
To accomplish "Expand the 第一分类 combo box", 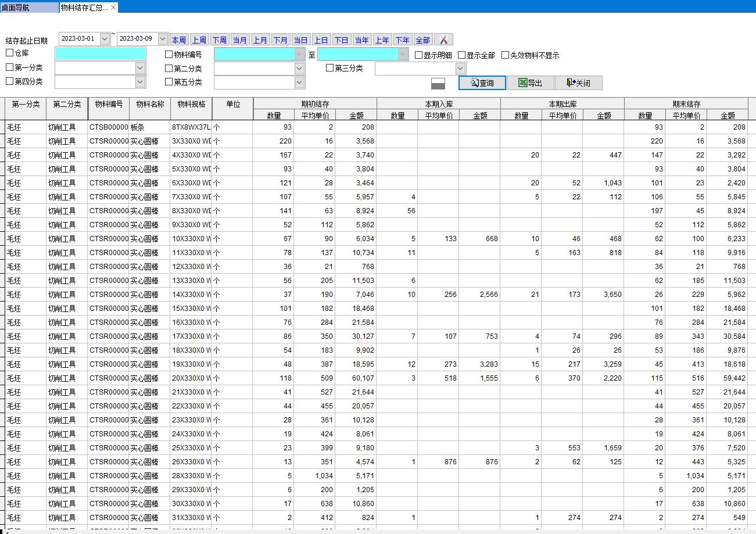I will point(140,68).
